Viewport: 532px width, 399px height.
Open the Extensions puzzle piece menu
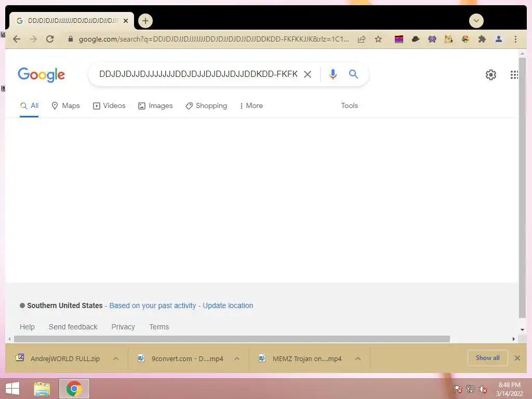(482, 39)
